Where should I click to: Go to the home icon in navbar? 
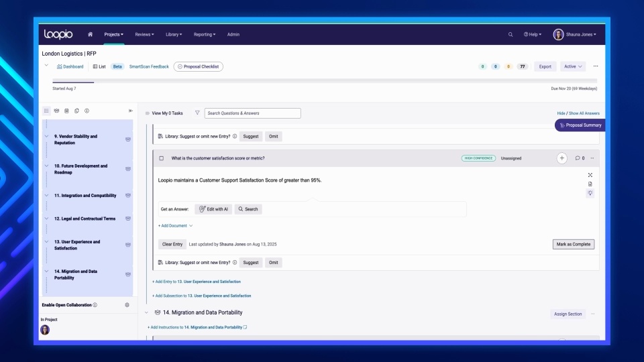(91, 34)
